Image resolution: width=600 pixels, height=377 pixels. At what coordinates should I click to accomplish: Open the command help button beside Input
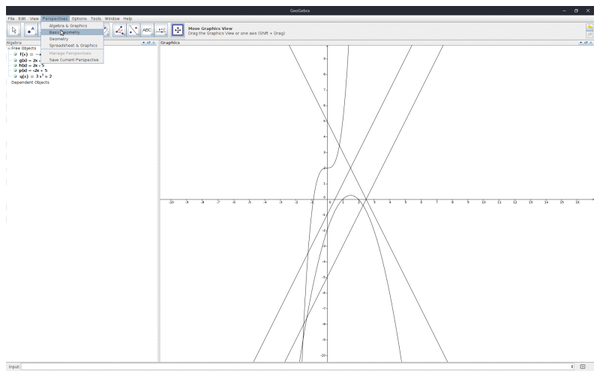coord(582,367)
